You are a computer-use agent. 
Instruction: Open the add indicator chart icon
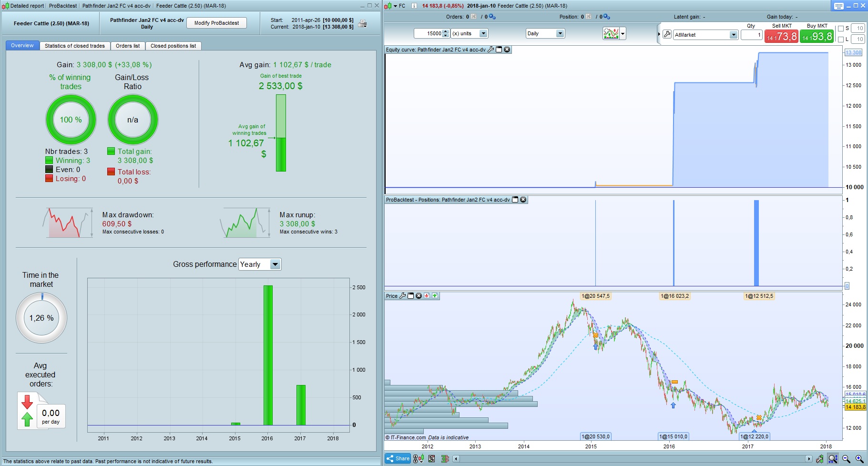[611, 33]
